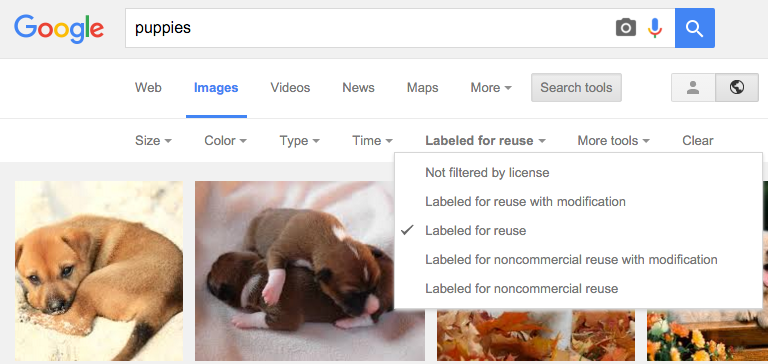Click the camera search-by-image icon
Viewport: 768px width, 364px height.
click(x=625, y=27)
